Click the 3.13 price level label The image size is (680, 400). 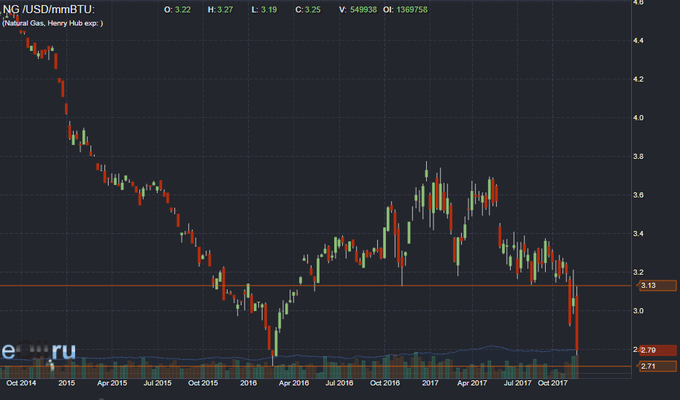click(646, 286)
